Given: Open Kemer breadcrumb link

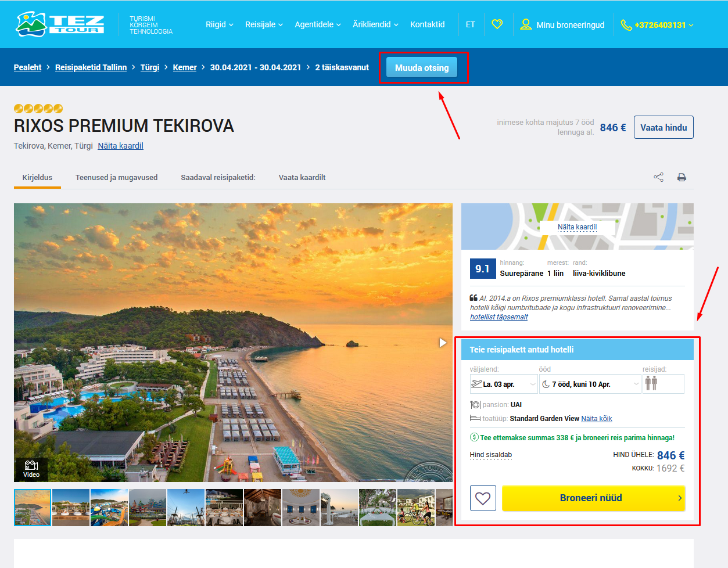Looking at the screenshot, I should [x=185, y=67].
